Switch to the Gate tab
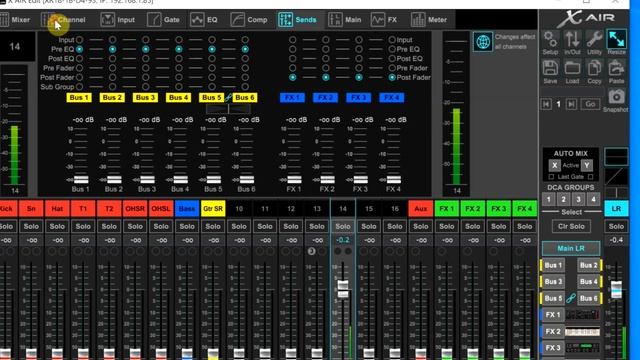The image size is (640, 360). click(x=164, y=20)
